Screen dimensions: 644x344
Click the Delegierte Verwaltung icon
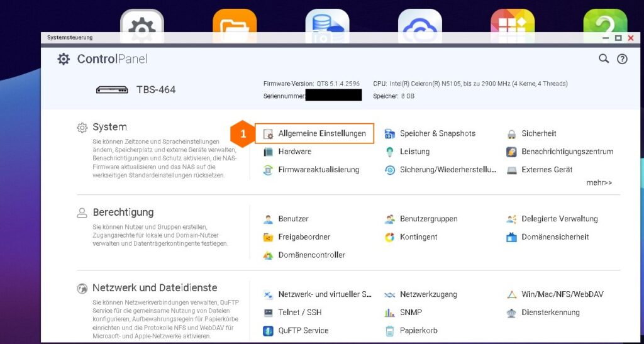coord(511,219)
